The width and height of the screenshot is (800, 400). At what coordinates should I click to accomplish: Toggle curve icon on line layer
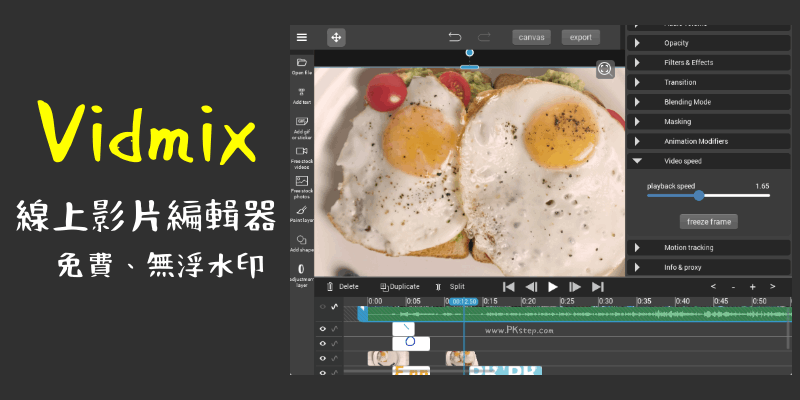(335, 329)
